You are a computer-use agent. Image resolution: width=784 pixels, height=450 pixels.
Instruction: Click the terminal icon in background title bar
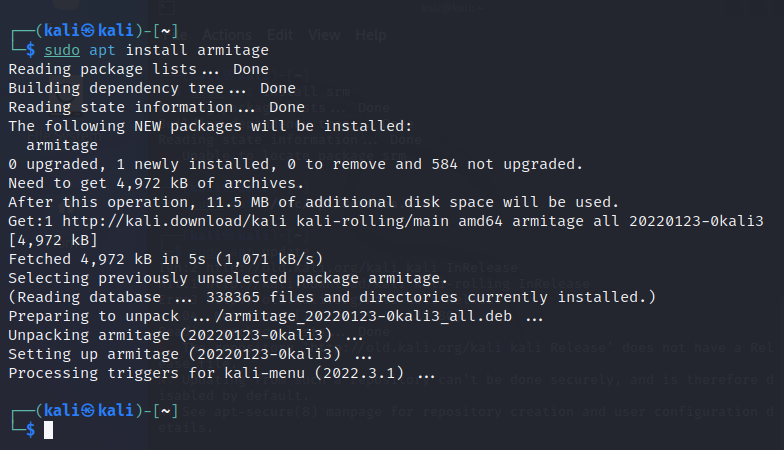click(x=168, y=8)
